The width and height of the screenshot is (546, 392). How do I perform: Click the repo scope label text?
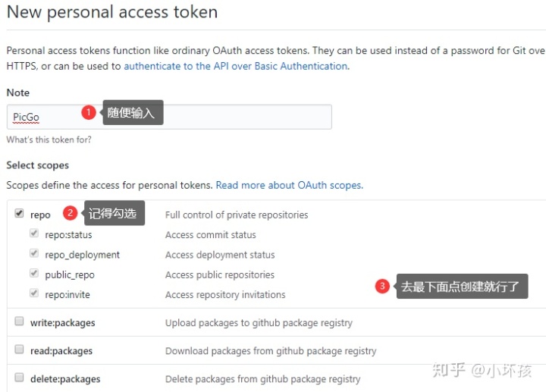click(40, 215)
